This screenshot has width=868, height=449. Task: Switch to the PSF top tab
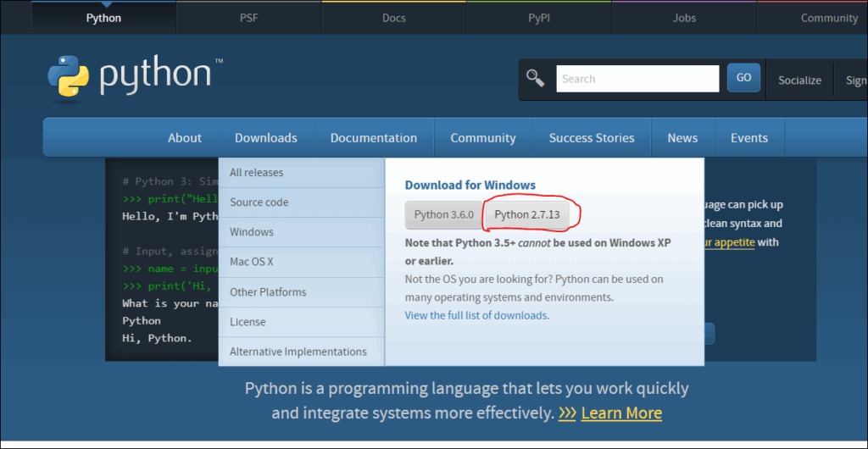(248, 18)
